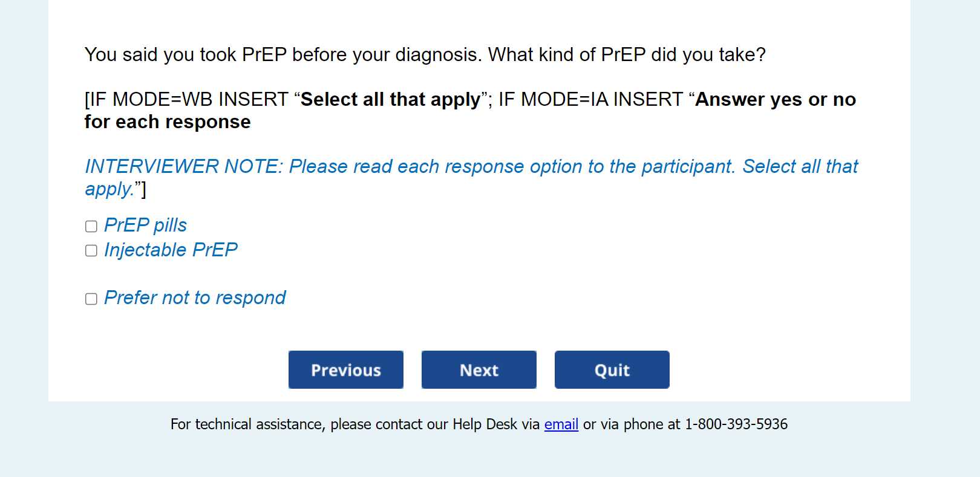Viewport: 980px width, 477px height.
Task: Enable the Prefer not to respond checkbox
Action: 91,299
